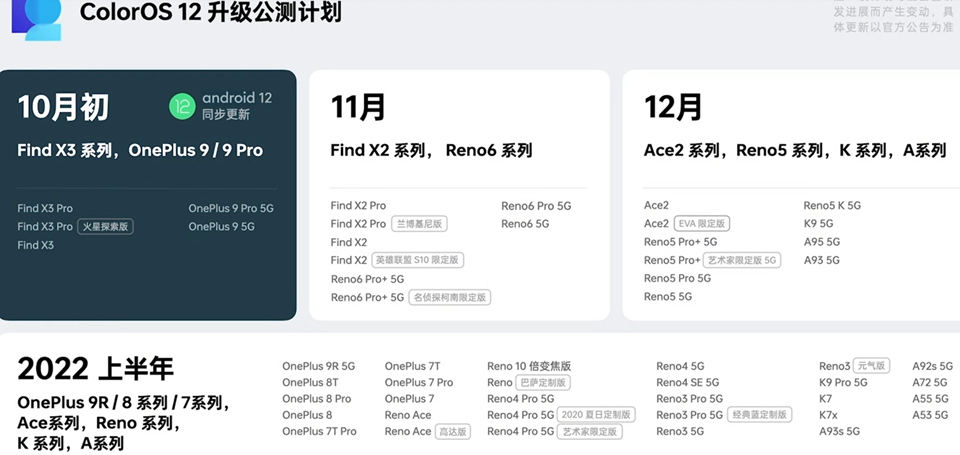Click the ColorOS logo icon
This screenshot has width=960, height=455.
click(x=37, y=20)
